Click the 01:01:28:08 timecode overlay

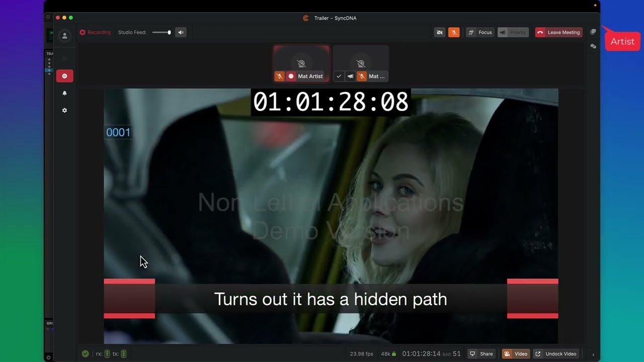coord(331,102)
